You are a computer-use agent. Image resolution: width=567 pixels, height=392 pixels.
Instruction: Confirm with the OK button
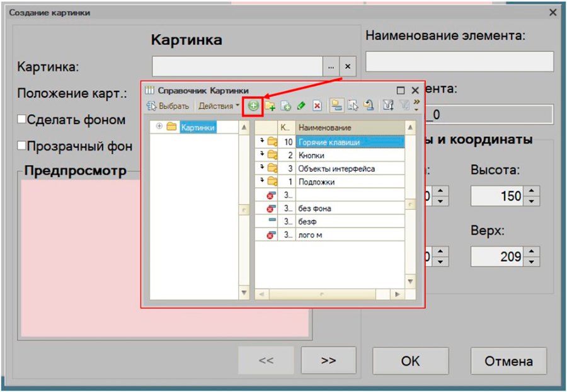point(410,361)
